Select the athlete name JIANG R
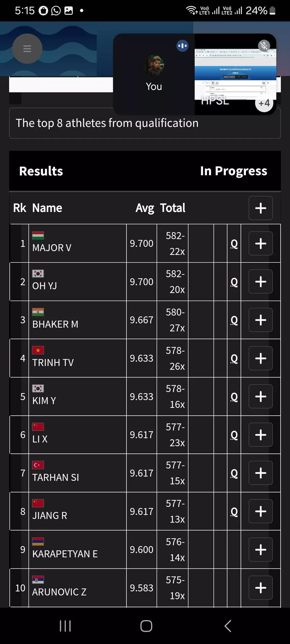290x644 pixels. [x=50, y=516]
